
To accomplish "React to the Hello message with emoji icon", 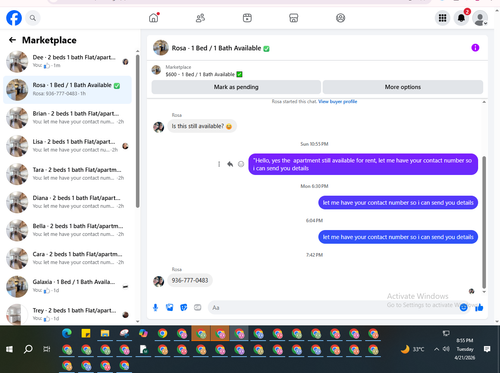I will click(x=241, y=164).
